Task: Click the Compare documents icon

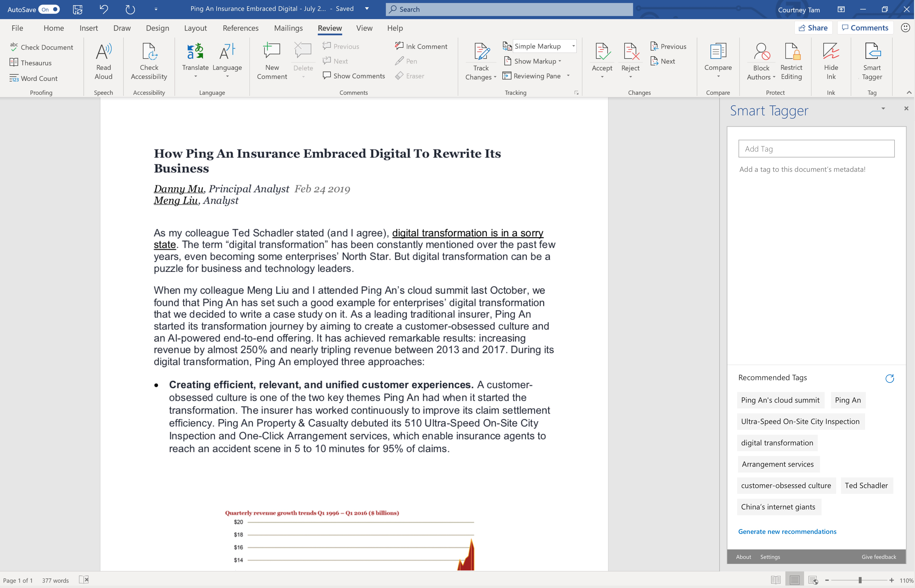Action: click(x=718, y=51)
